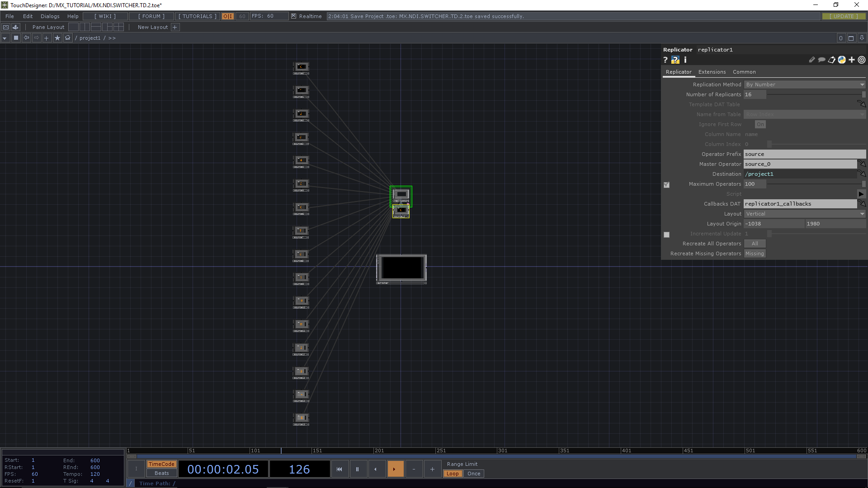Viewport: 868px width, 488px height.
Task: Set range limit to Loop
Action: [x=453, y=474]
